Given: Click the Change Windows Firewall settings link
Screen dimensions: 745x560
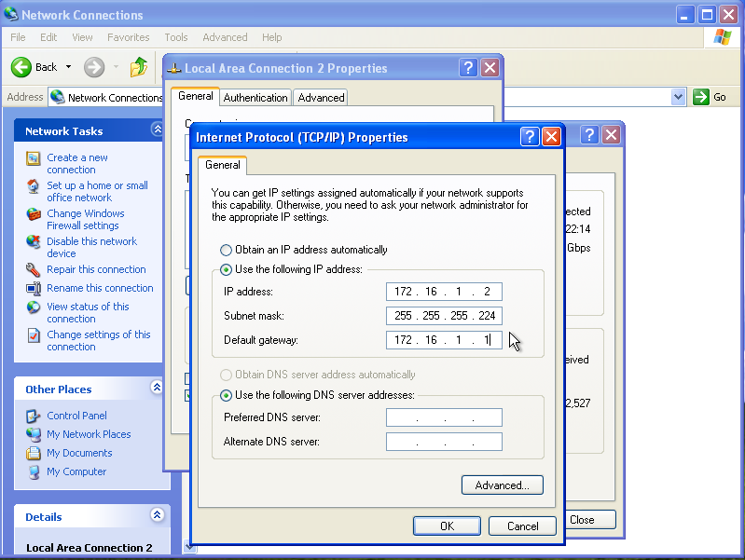Looking at the screenshot, I should 86,220.
